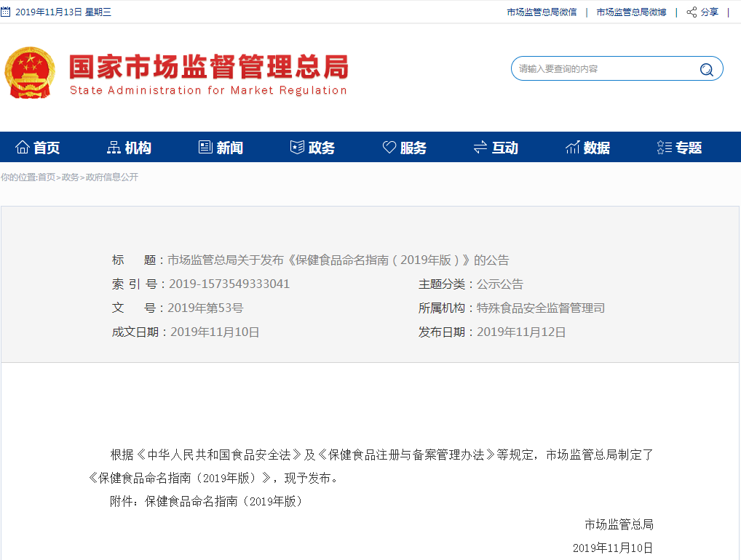The width and height of the screenshot is (741, 560).
Task: Open the 服务 navigation menu item
Action: pos(404,148)
